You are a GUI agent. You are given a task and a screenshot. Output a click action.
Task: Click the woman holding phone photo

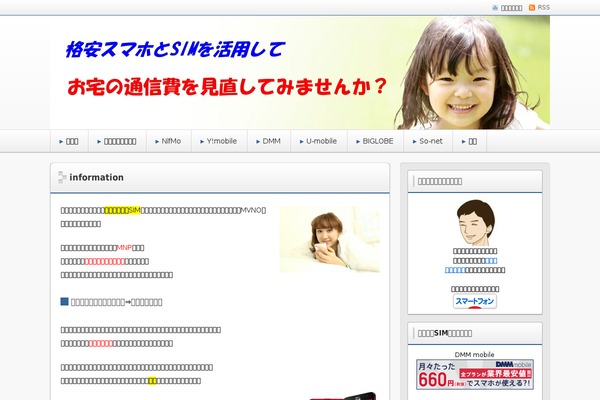(x=329, y=239)
